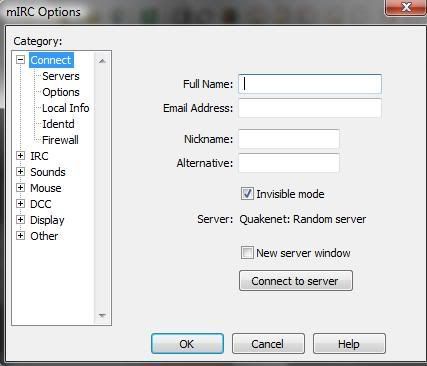Select the Display tree item
This screenshot has width=427, height=366.
click(47, 220)
